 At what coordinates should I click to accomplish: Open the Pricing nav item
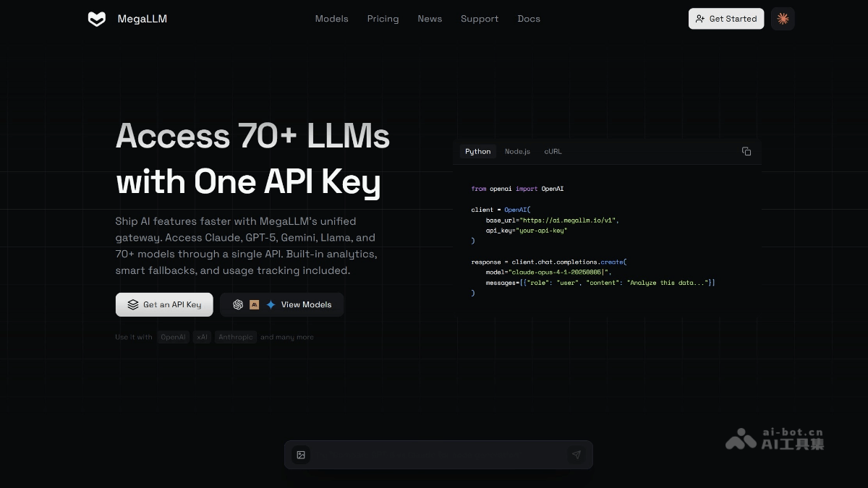click(x=383, y=19)
